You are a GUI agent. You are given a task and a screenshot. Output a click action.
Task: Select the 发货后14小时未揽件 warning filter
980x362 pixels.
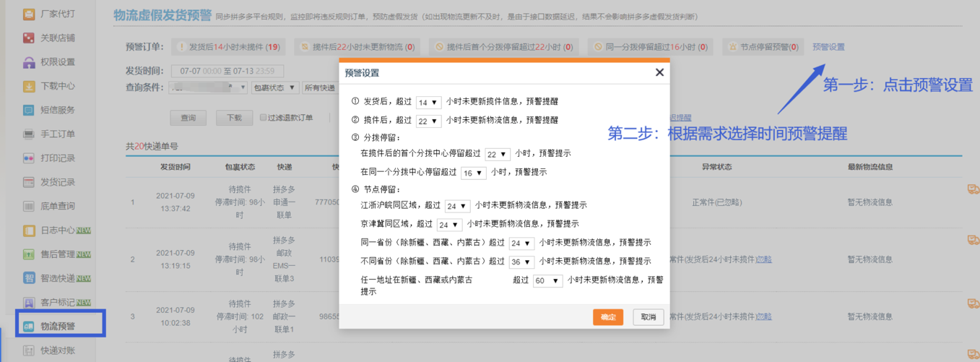pos(228,47)
